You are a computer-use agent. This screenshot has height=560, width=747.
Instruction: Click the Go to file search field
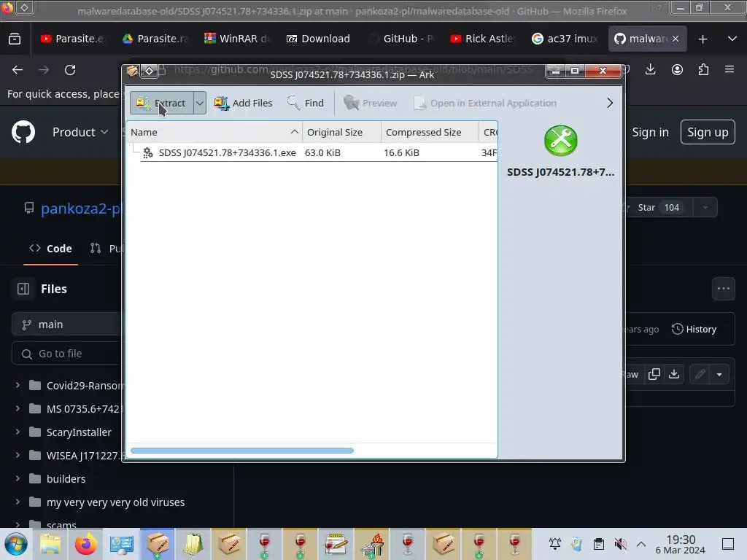(66, 354)
